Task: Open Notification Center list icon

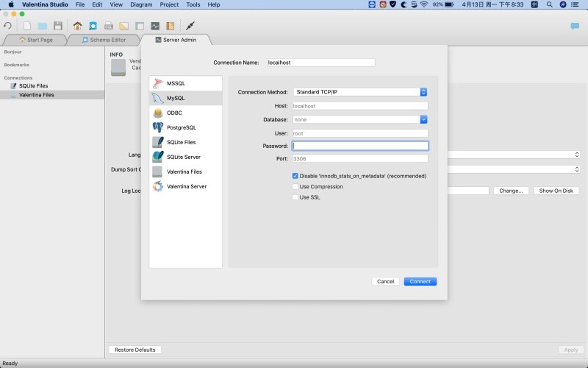Action: pyautogui.click(x=575, y=4)
